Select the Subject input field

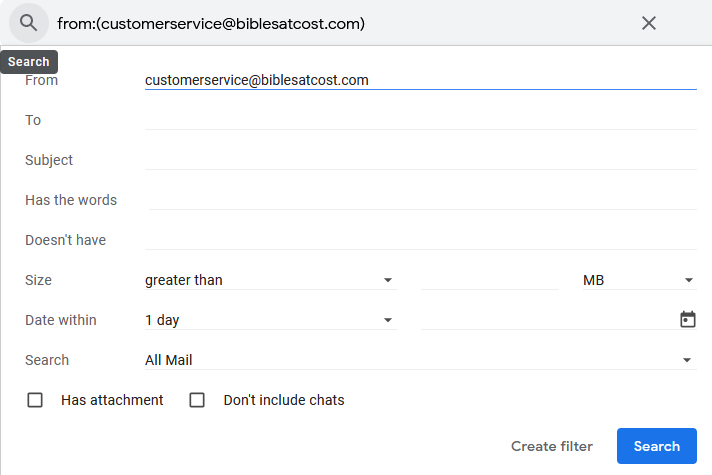pos(420,160)
